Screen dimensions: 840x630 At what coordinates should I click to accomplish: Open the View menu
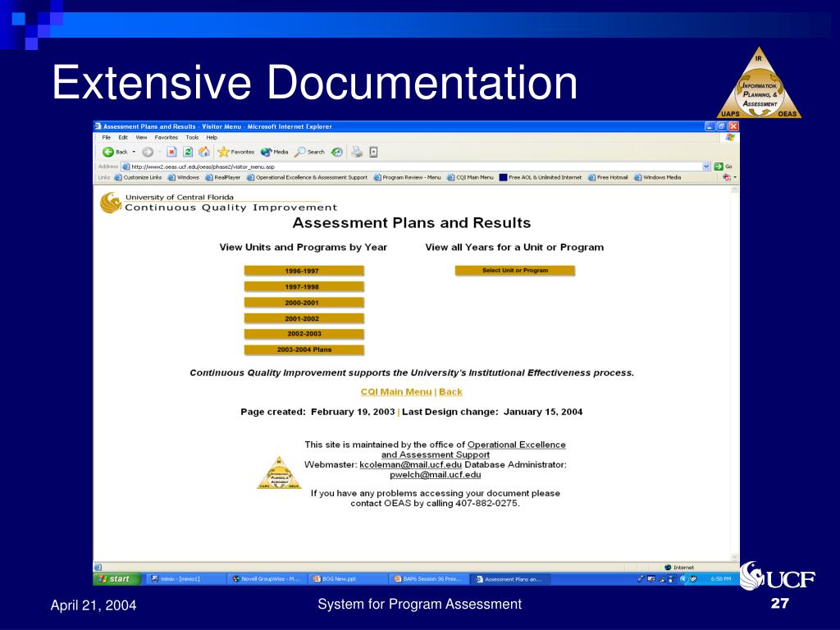(x=141, y=138)
